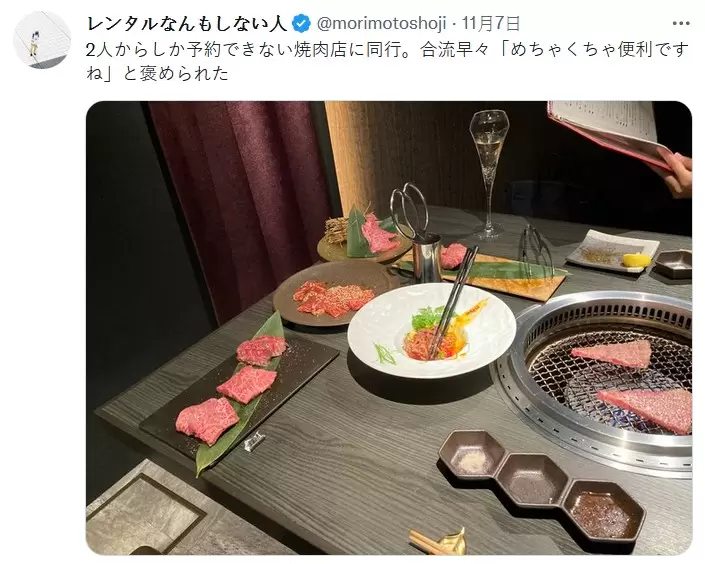Click the blue verified badge
Image resolution: width=705 pixels, height=564 pixels.
coord(301,24)
